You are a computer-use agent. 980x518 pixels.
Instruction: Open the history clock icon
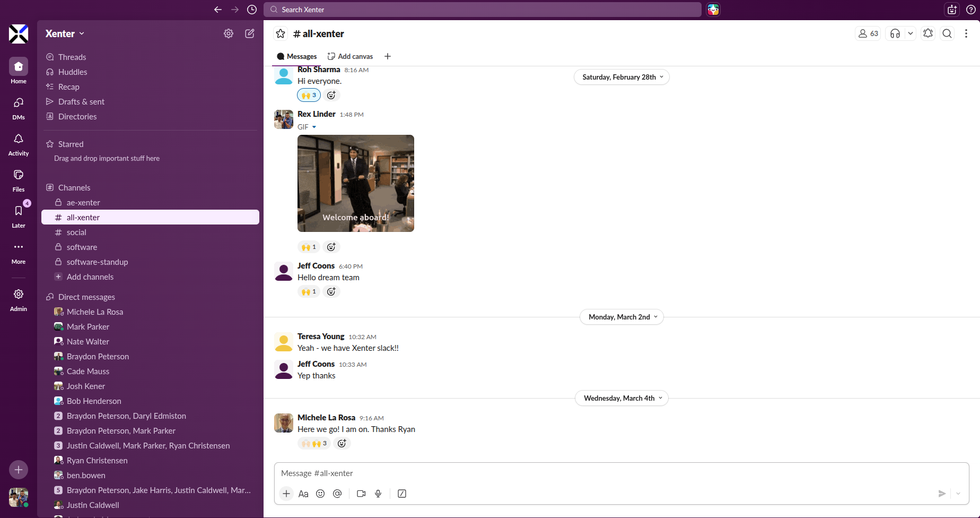[252, 10]
